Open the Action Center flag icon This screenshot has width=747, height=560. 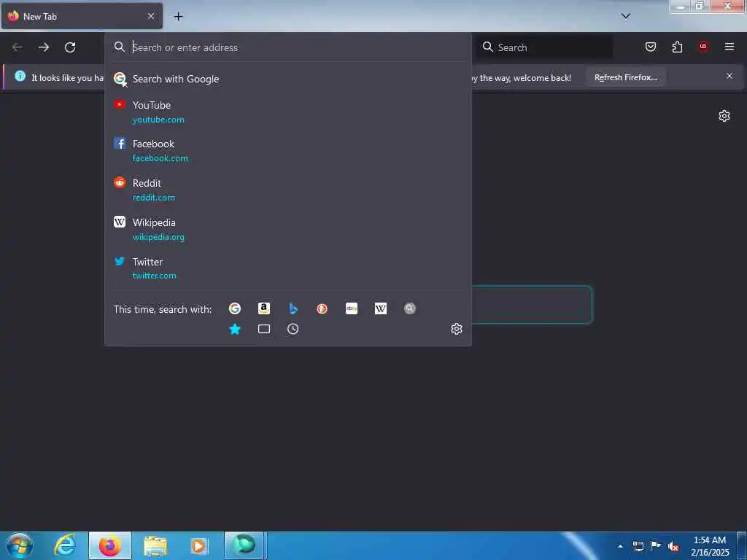pyautogui.click(x=656, y=546)
